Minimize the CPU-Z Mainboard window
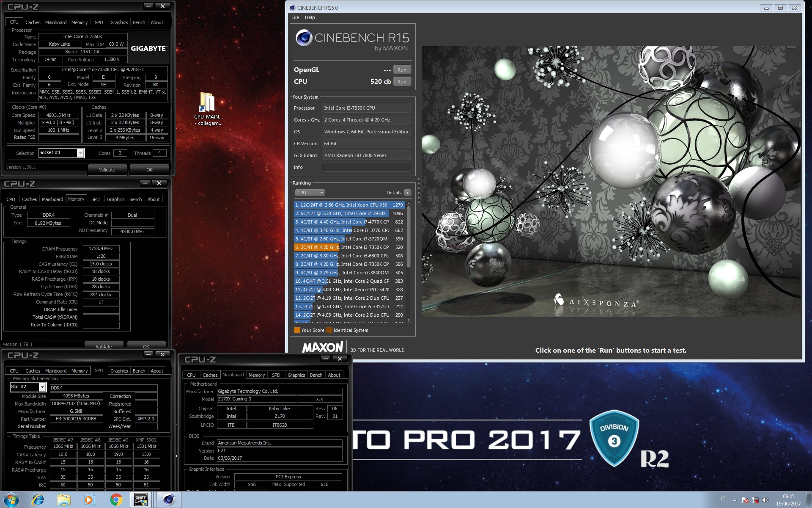Viewport: 812px width, 508px height. [326, 359]
